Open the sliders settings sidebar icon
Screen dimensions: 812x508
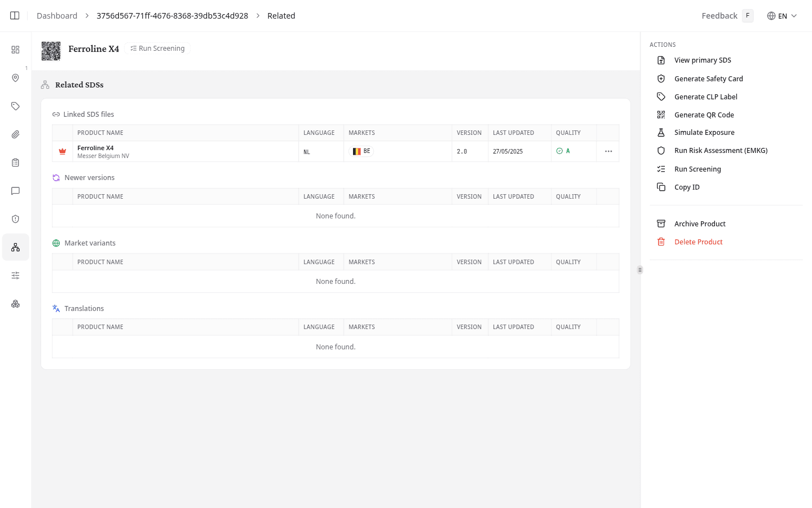point(15,275)
